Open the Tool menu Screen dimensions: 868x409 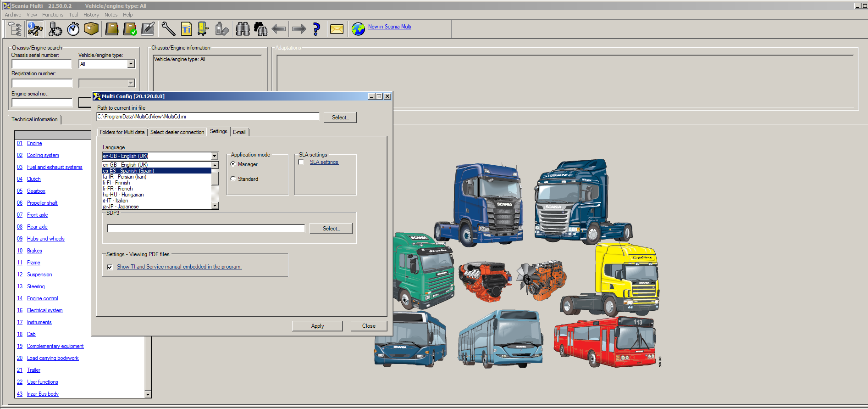pos(73,15)
